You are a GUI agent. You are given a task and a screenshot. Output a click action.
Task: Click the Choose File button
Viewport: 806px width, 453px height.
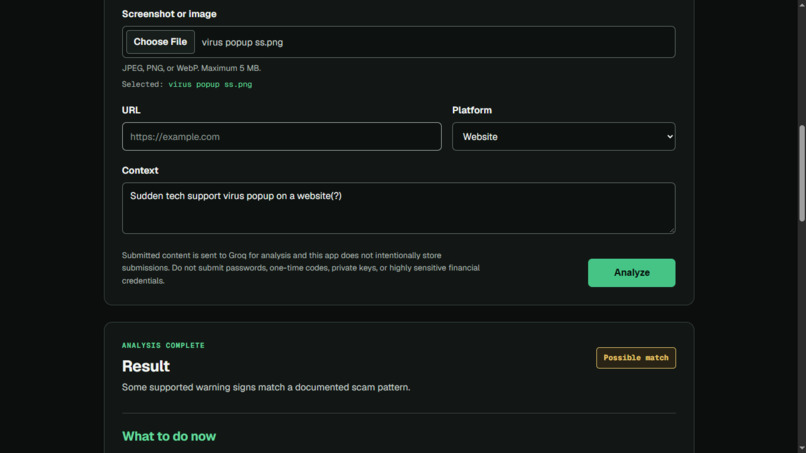160,42
